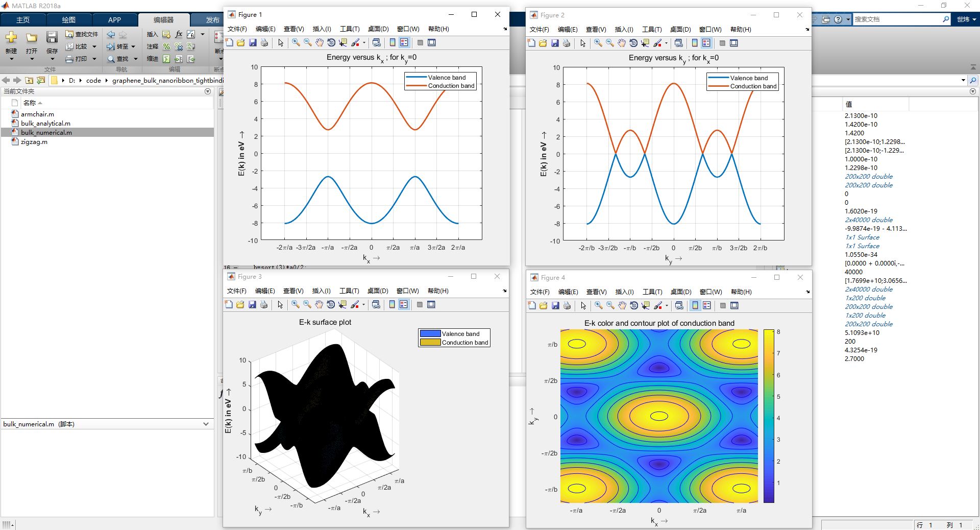Switch to the 主页 Home tab
The image size is (980, 530).
tap(23, 20)
